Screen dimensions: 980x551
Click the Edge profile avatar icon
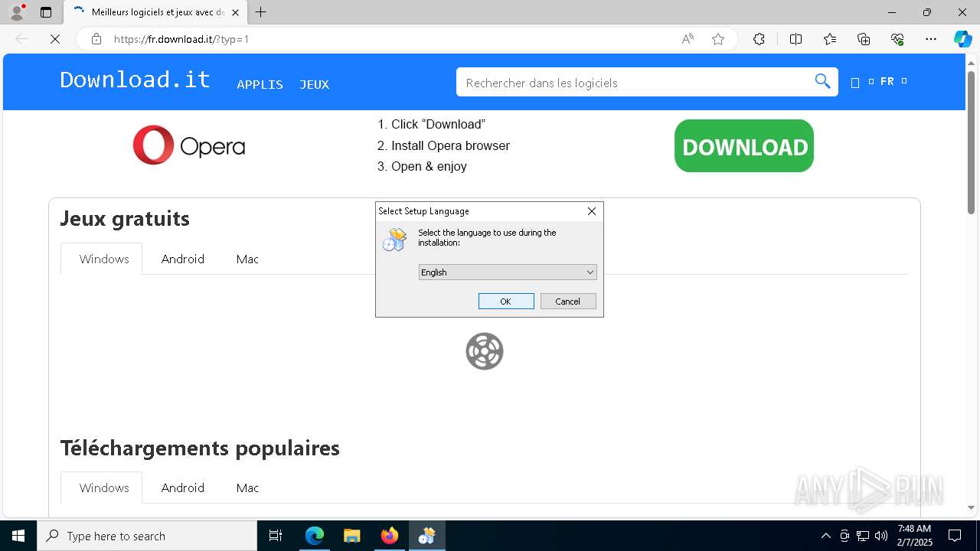point(17,12)
